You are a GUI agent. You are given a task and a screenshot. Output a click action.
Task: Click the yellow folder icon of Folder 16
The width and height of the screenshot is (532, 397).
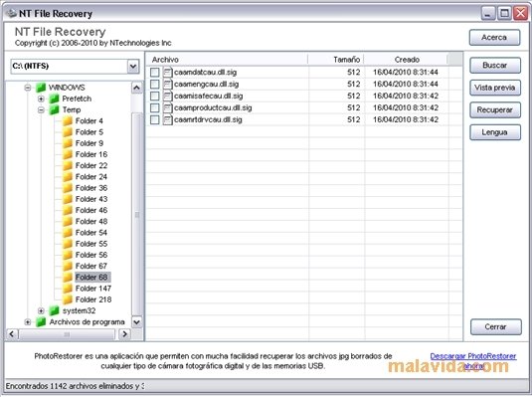click(68, 154)
